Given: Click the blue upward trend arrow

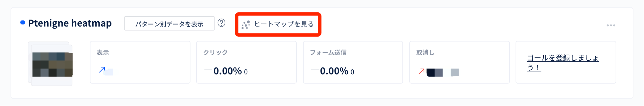Looking at the screenshot, I should pyautogui.click(x=102, y=69).
